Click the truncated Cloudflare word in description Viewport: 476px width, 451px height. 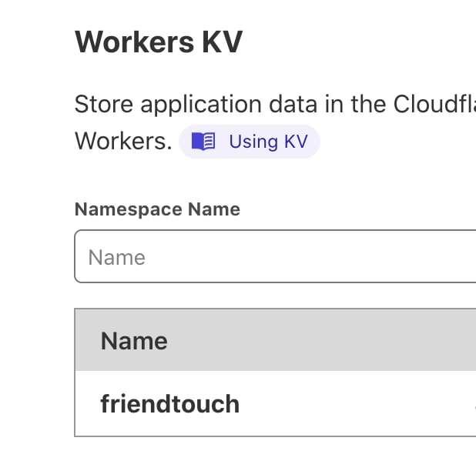tap(434, 105)
